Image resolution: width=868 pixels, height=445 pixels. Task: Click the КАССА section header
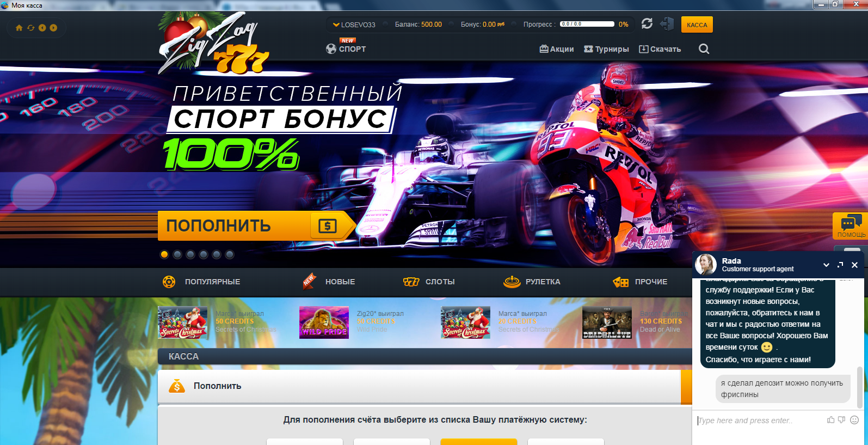point(424,356)
